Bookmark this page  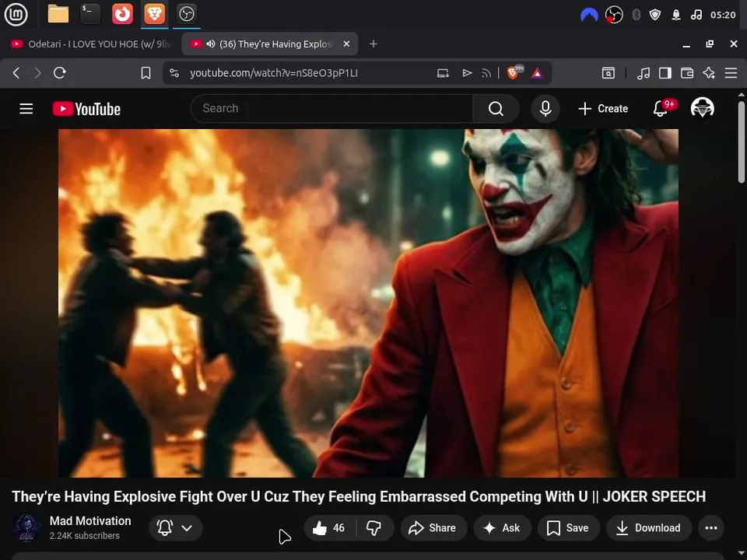point(146,73)
